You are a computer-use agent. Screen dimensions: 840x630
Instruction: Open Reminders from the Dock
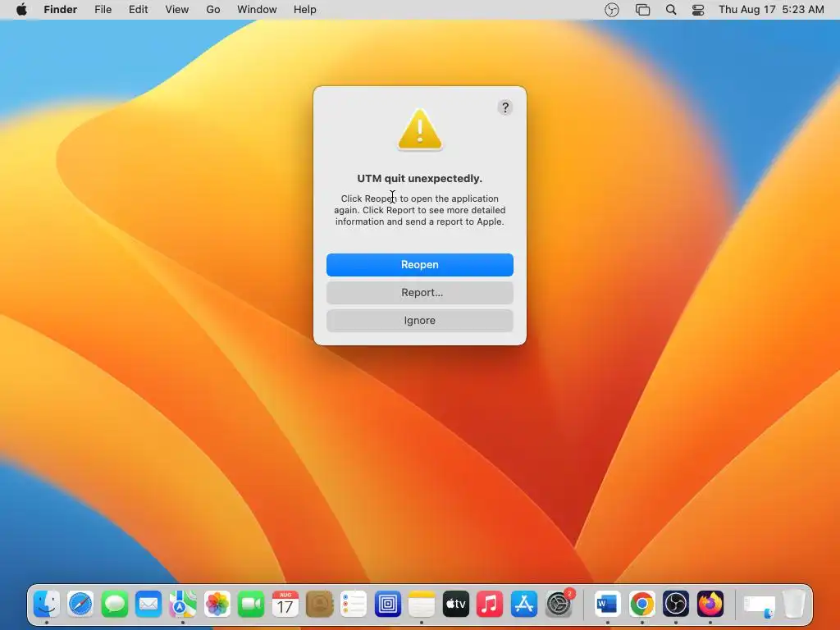point(354,605)
